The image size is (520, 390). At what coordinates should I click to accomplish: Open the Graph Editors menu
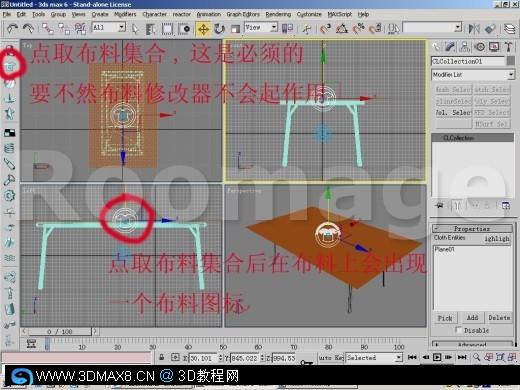pos(243,14)
